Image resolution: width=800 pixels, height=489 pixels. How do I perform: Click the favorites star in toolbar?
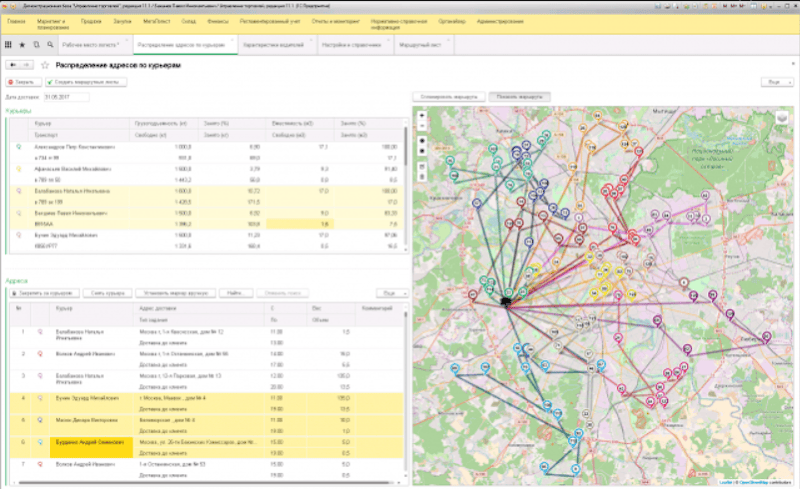pos(22,45)
